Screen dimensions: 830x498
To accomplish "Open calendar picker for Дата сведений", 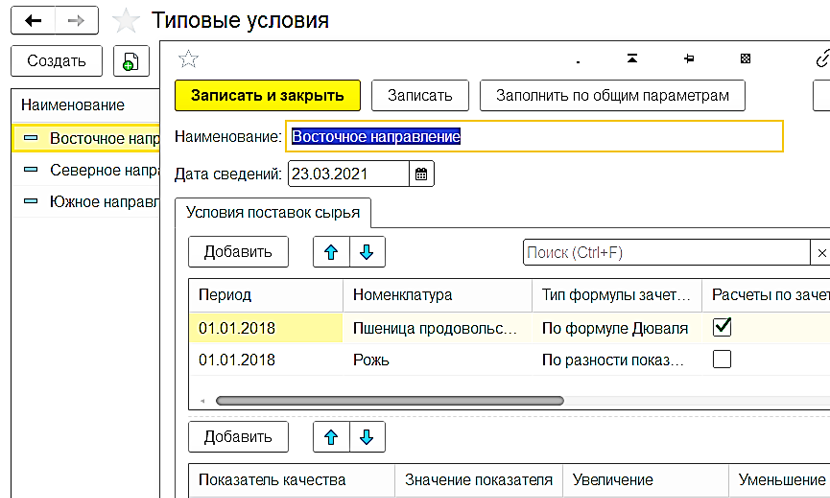I will click(421, 174).
